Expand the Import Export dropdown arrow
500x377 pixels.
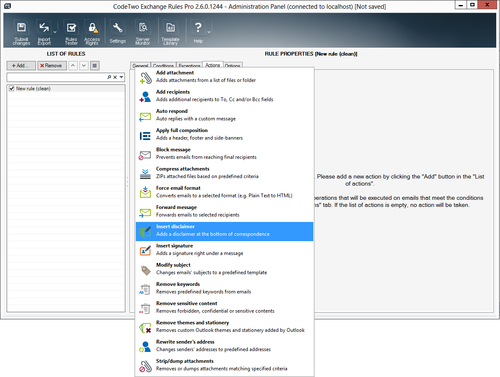point(55,33)
